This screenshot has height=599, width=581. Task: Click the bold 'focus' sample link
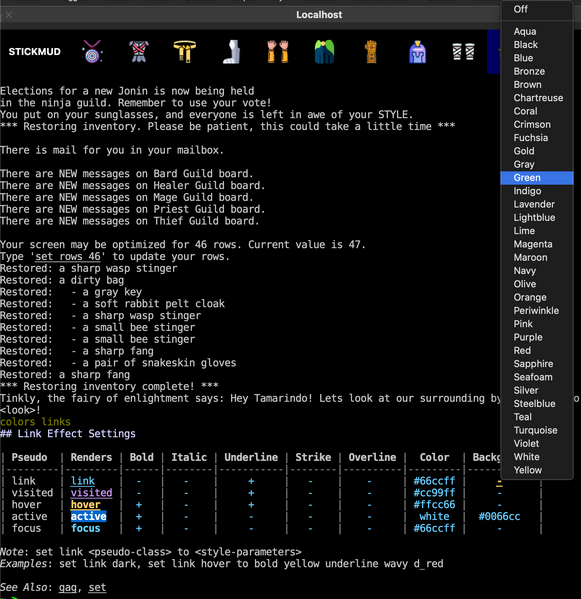[x=86, y=528]
